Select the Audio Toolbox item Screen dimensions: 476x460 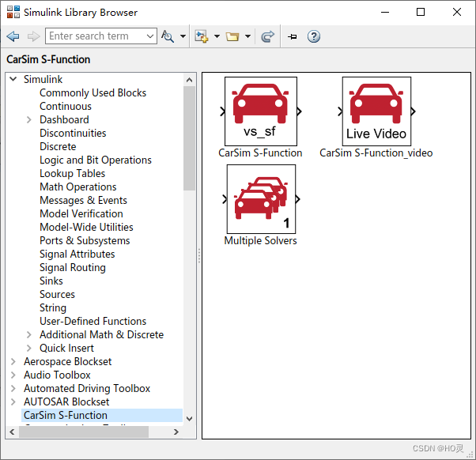57,375
